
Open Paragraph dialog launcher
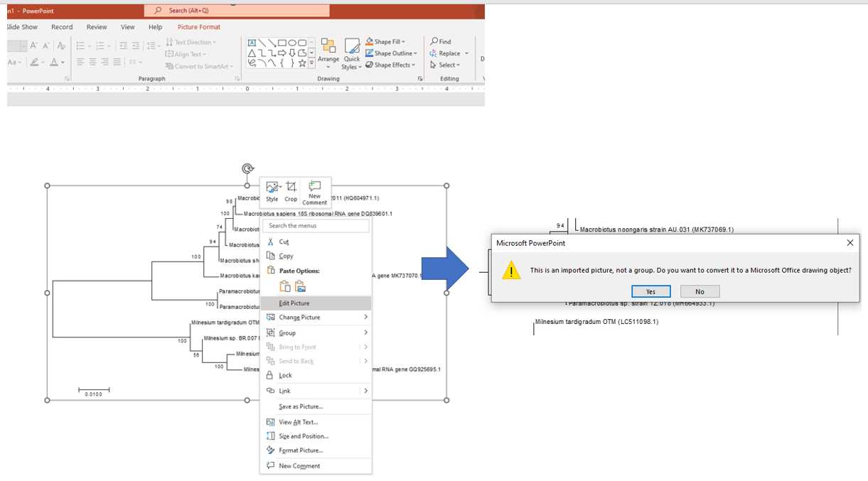coord(237,79)
